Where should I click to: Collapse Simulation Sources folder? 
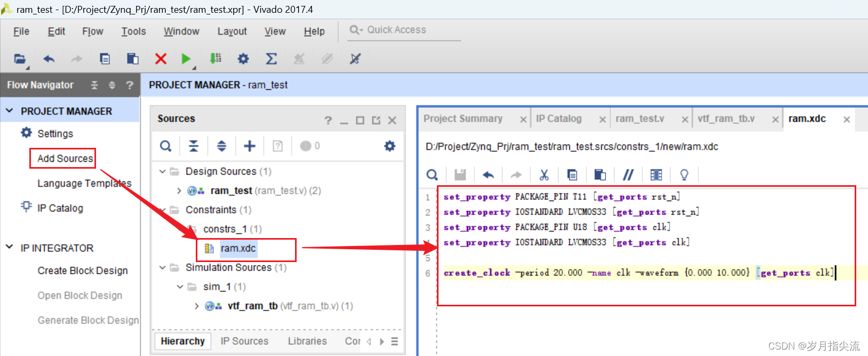162,267
